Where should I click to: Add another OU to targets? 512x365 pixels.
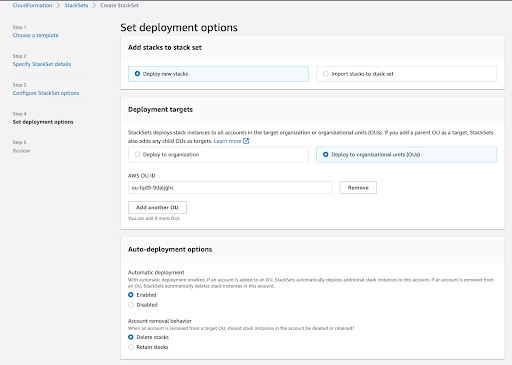[x=157, y=207]
